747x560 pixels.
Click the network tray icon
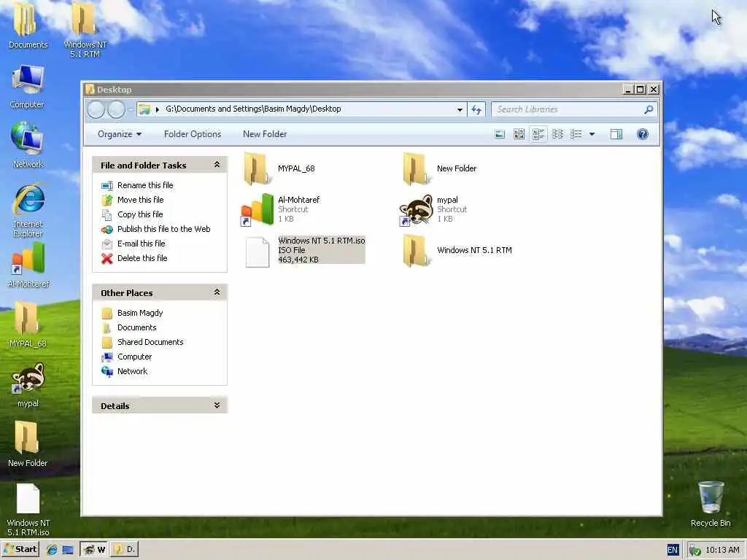click(x=695, y=551)
